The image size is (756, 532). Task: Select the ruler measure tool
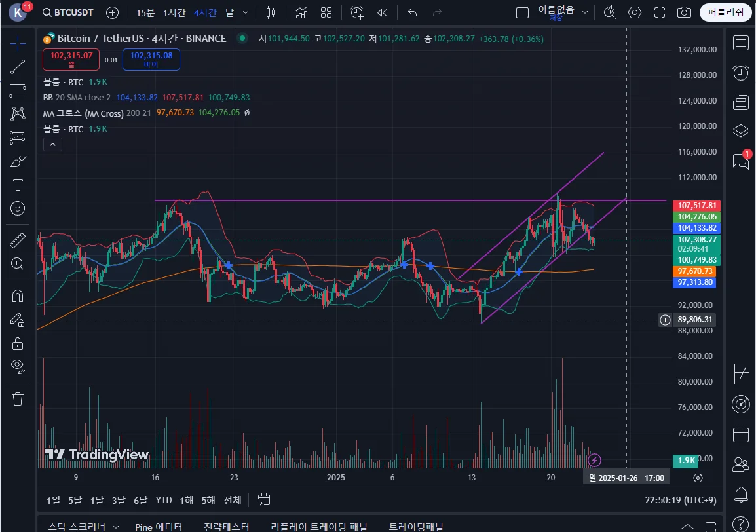(x=18, y=240)
